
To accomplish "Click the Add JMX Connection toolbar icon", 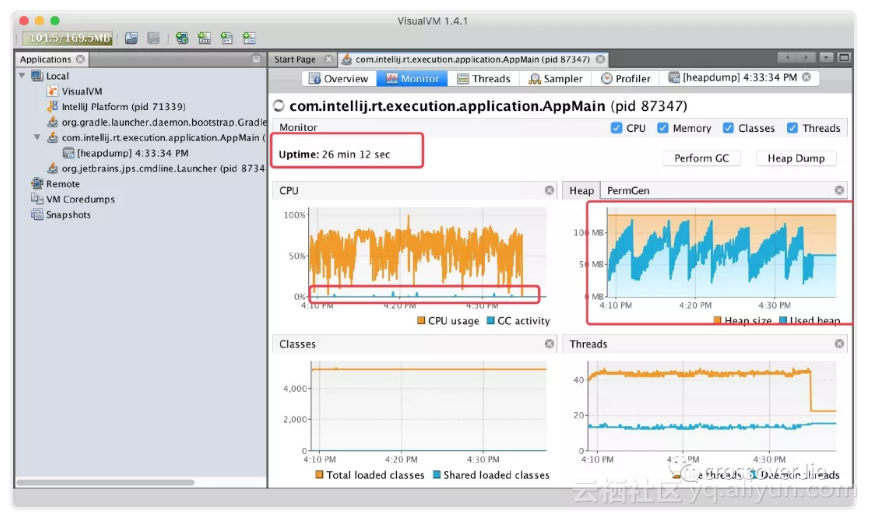I will click(x=205, y=38).
